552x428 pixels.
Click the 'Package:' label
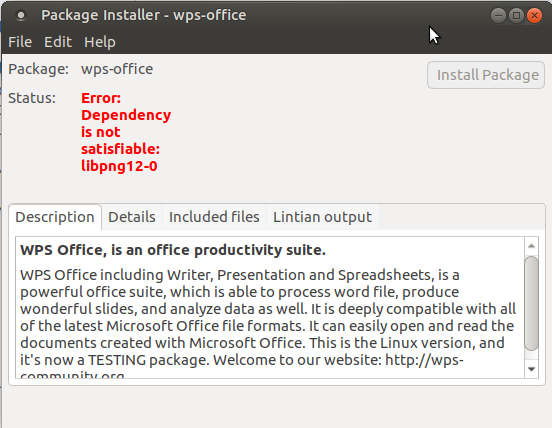(x=38, y=69)
